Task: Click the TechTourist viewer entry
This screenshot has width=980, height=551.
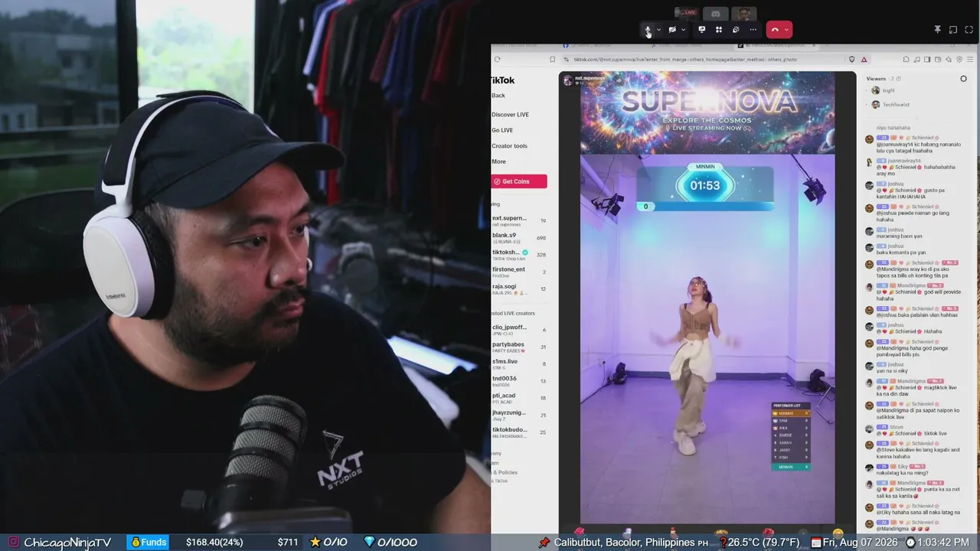Action: click(890, 104)
